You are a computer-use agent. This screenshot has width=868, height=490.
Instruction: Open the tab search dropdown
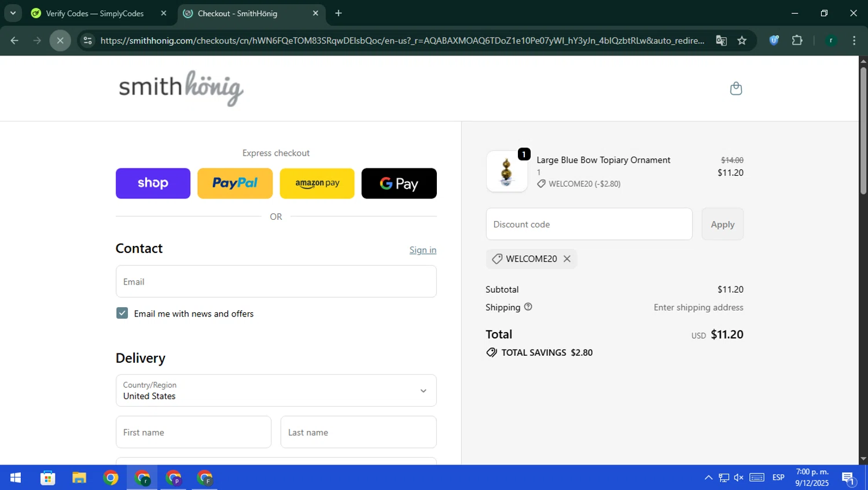click(13, 13)
